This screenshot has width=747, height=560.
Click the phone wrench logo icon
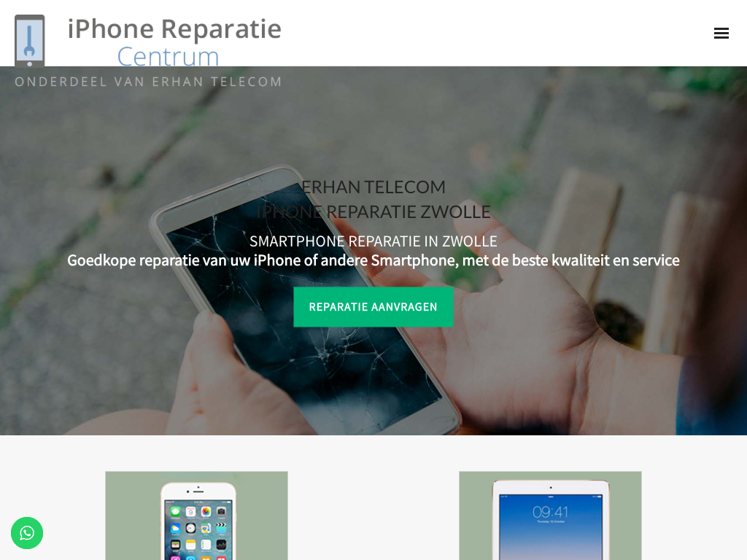[x=29, y=41]
